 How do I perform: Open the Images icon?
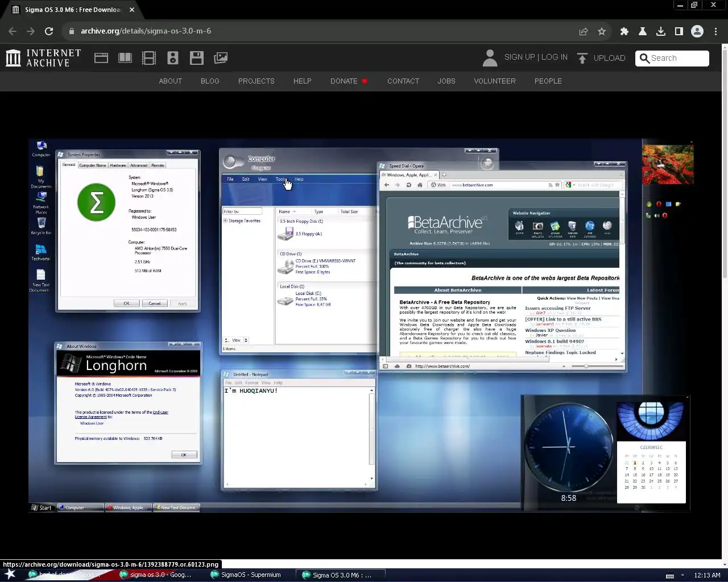pyautogui.click(x=221, y=58)
